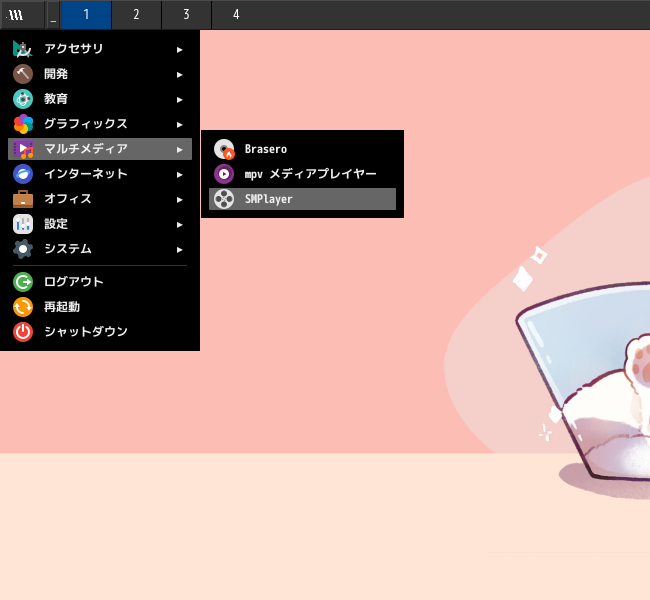Expand the インターネット submenu arrow
The height and width of the screenshot is (600, 650).
pos(179,175)
